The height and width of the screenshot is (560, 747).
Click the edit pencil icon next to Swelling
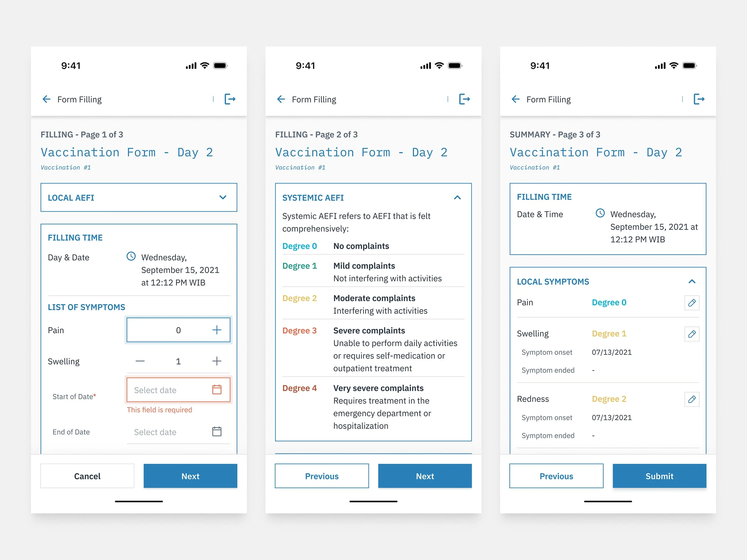(692, 334)
